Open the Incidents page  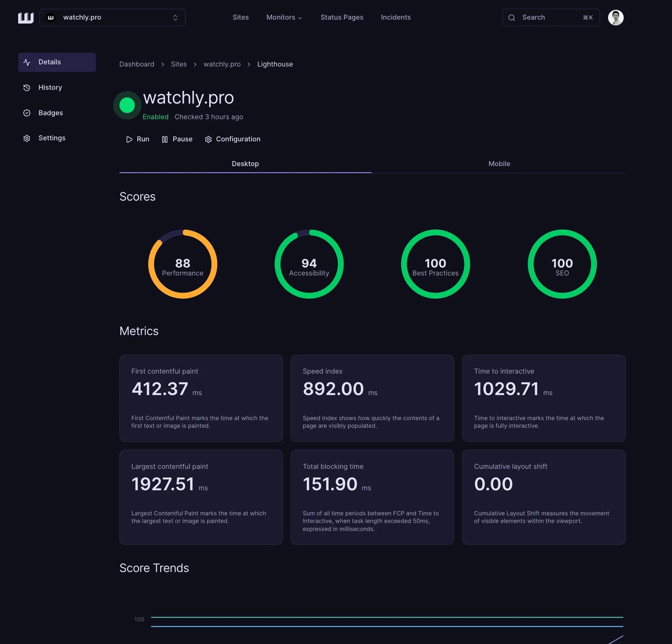(x=396, y=17)
